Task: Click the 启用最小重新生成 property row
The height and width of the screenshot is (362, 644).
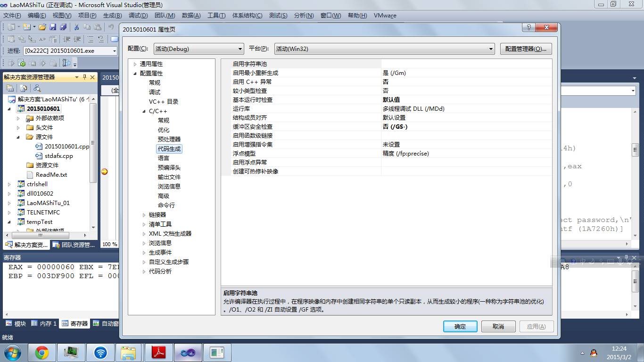Action: click(x=387, y=73)
